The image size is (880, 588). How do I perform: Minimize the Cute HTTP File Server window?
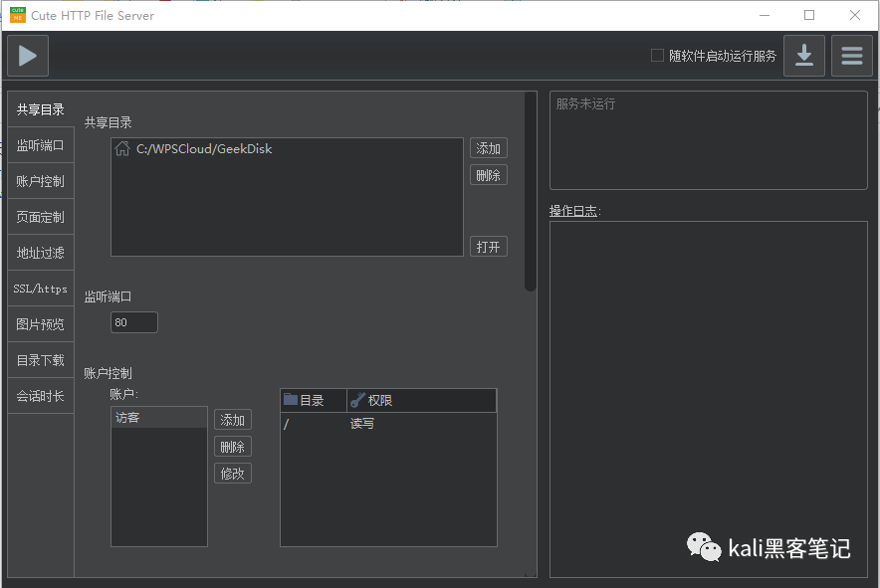coord(765,15)
